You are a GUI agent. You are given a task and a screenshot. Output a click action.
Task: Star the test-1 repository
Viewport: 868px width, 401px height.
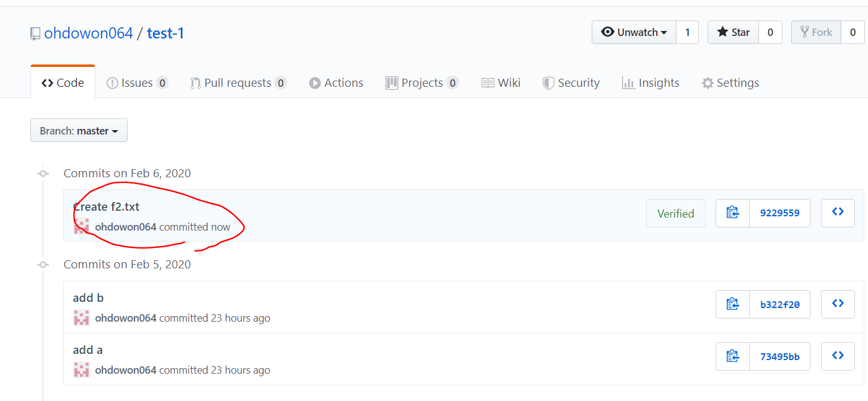[733, 32]
